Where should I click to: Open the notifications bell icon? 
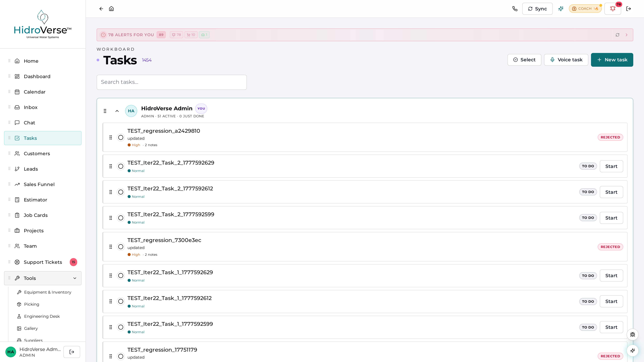click(613, 9)
